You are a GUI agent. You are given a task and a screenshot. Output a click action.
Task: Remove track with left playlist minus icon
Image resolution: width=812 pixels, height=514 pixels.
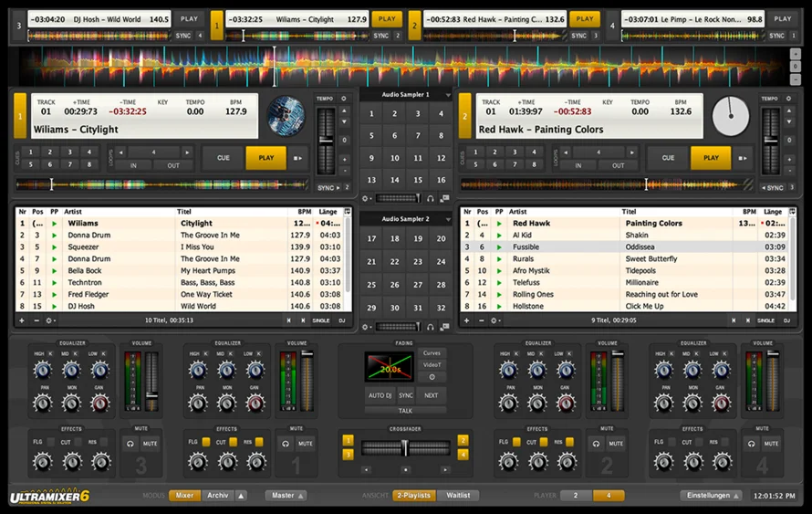tap(36, 320)
